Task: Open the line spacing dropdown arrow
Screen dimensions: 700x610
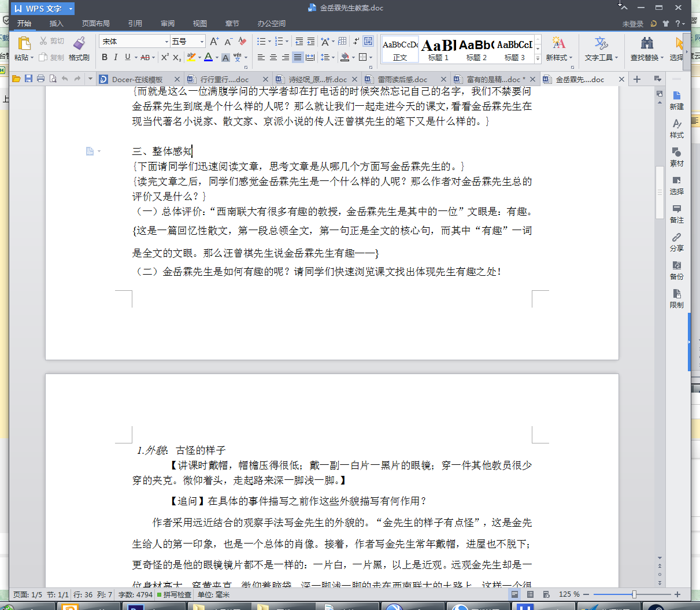Action: tap(334, 57)
